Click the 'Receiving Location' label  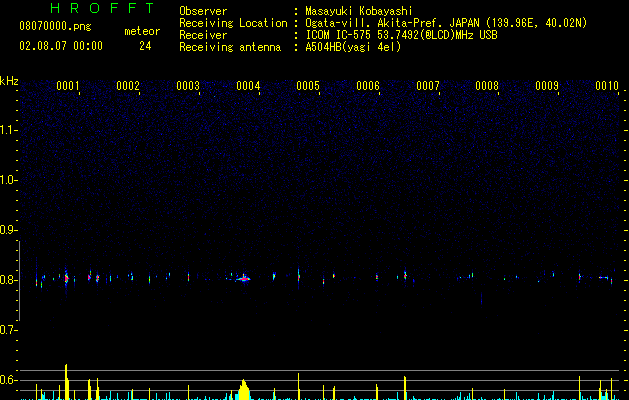pos(233,23)
